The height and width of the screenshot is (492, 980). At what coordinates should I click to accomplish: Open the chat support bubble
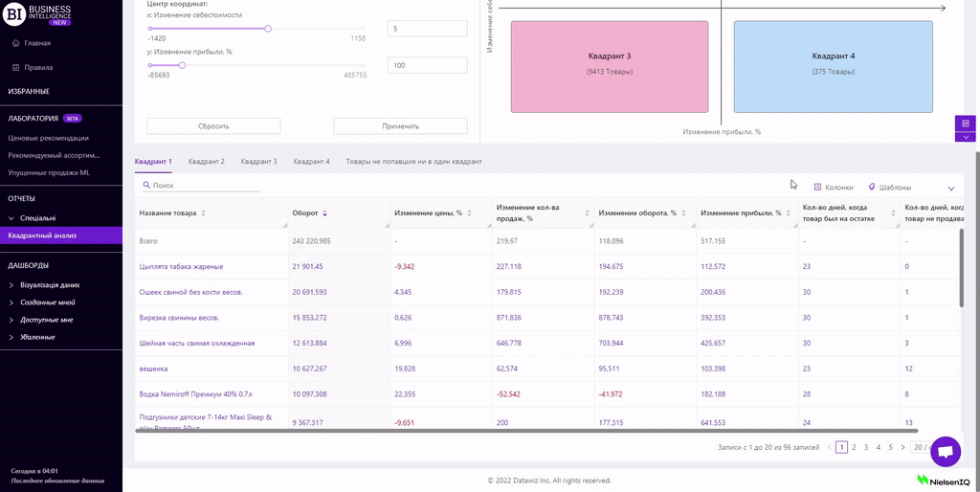[x=945, y=451]
